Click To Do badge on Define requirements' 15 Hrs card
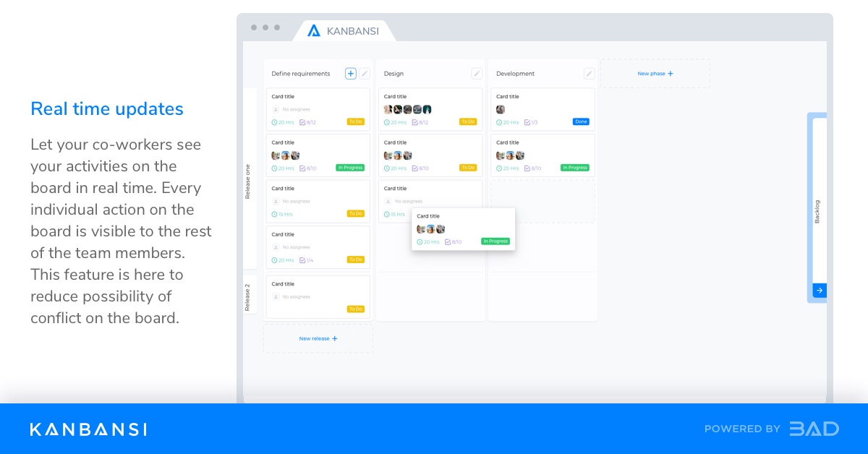 pos(356,214)
